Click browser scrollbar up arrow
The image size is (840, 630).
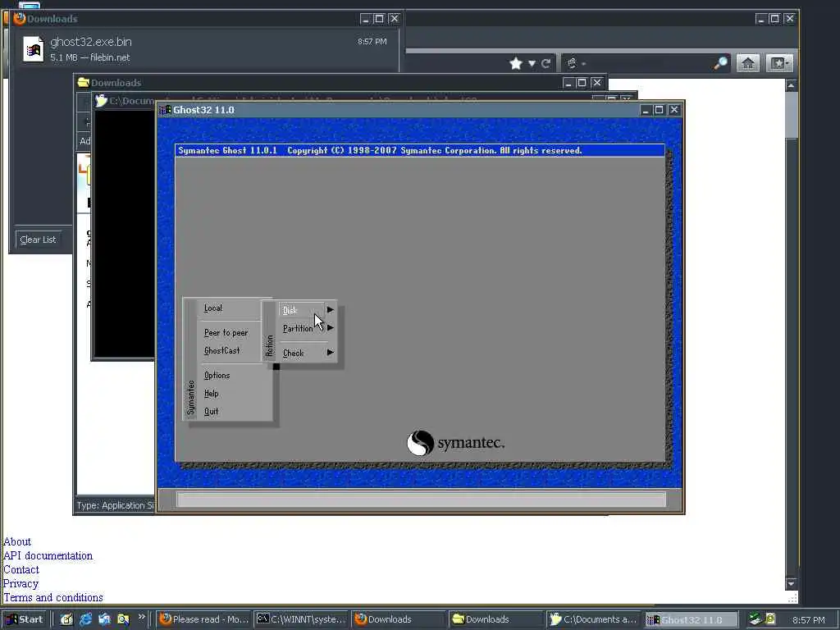pos(792,85)
